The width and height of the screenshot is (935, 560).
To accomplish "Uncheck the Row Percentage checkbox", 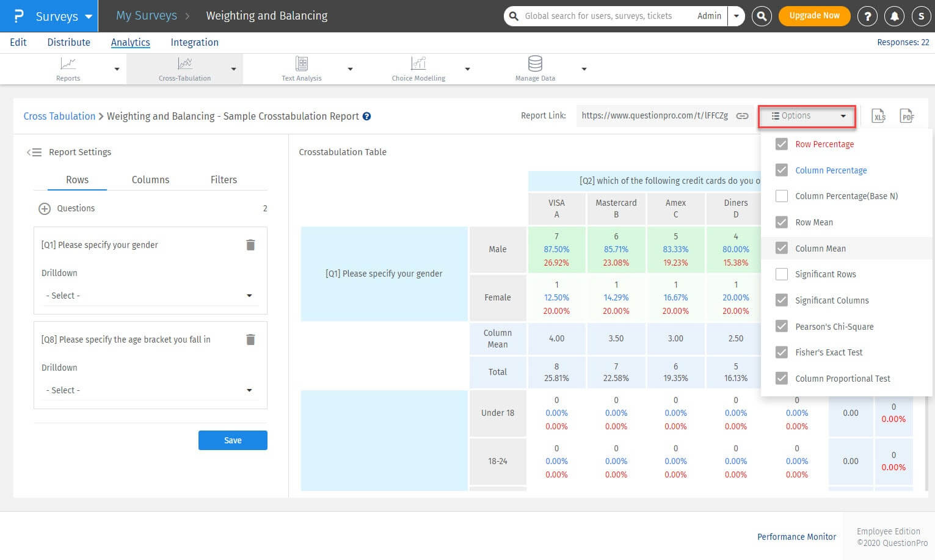I will [781, 144].
